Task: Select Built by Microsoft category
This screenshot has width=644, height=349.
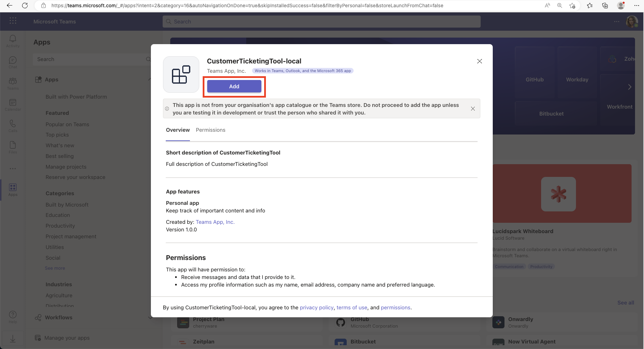Action: (67, 205)
